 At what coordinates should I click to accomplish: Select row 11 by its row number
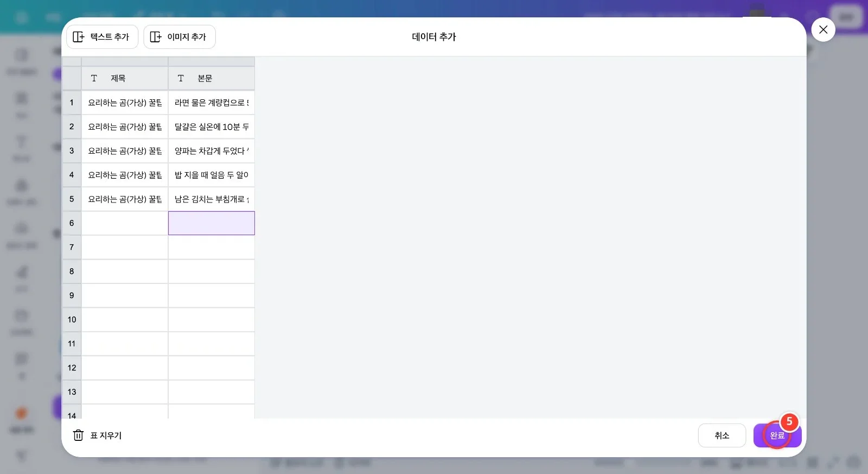(72, 344)
